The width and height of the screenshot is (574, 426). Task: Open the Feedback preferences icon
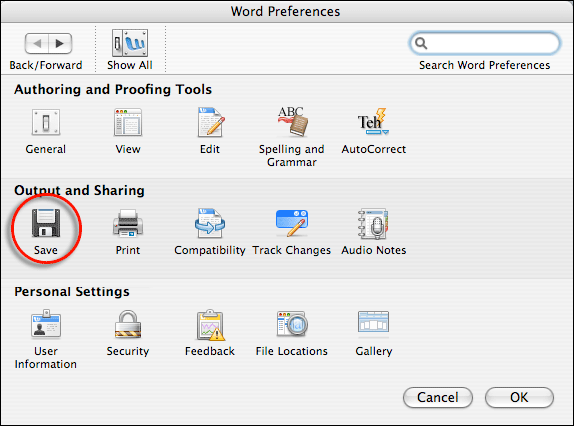point(210,325)
